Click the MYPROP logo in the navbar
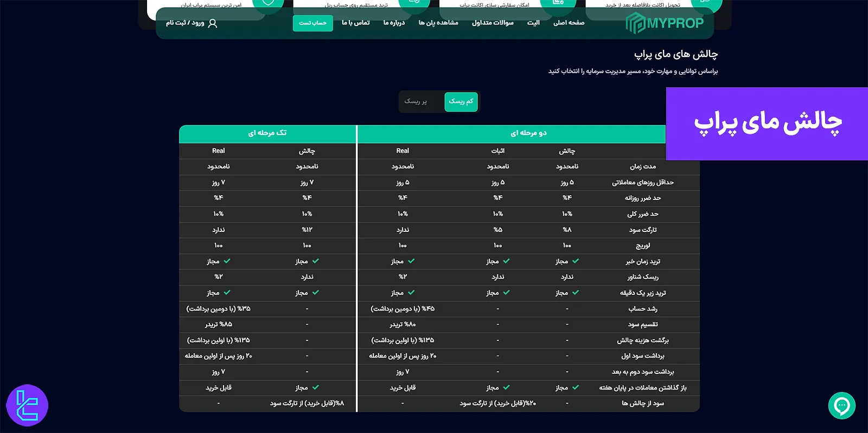Image resolution: width=868 pixels, height=433 pixels. tap(665, 23)
